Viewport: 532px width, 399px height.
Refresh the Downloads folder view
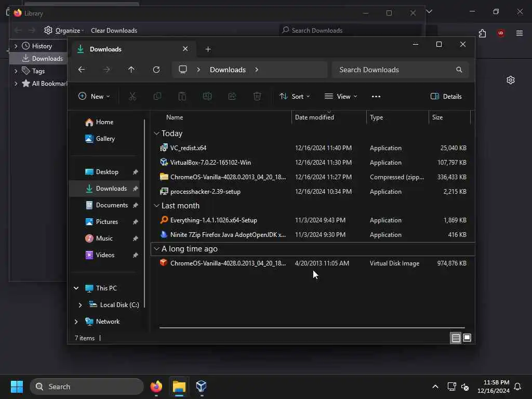pyautogui.click(x=156, y=70)
